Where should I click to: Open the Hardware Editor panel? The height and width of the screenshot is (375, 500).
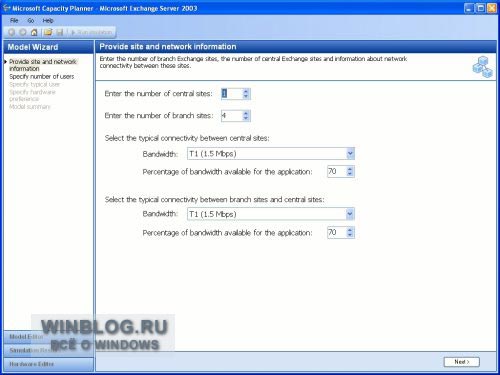49,364
